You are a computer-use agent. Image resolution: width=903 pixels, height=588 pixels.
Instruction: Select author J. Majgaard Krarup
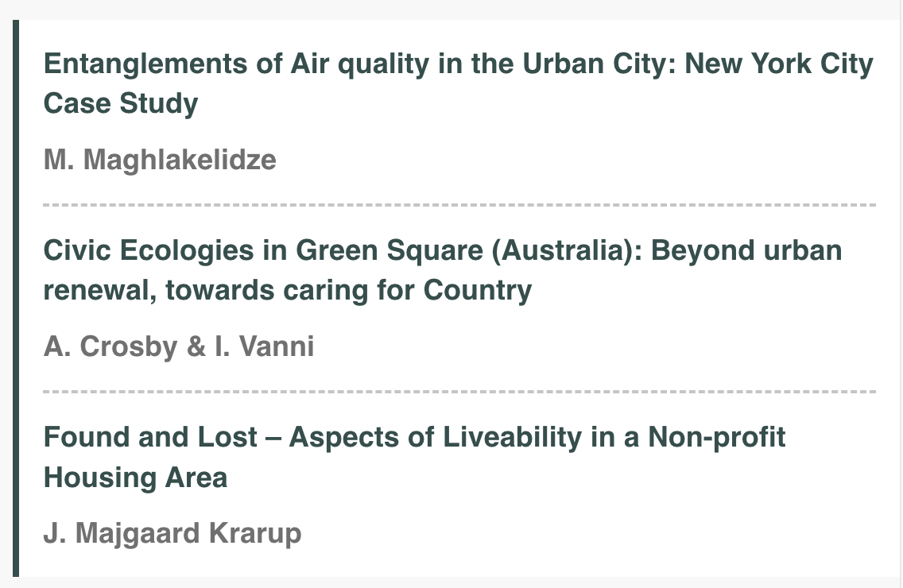172,532
